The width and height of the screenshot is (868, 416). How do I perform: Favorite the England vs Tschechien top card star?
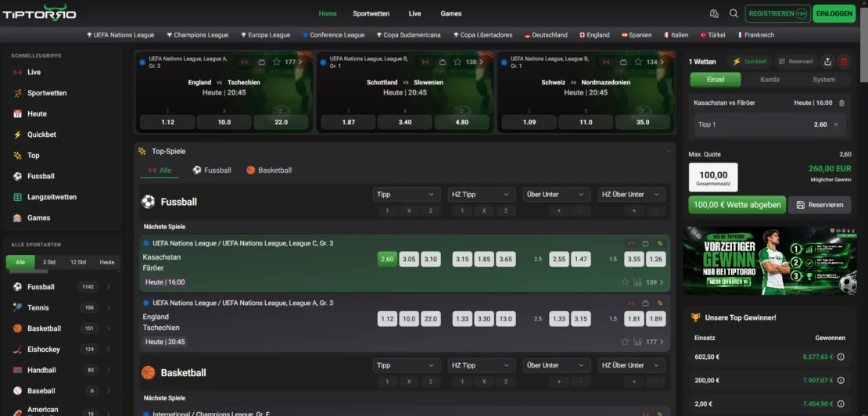[x=276, y=62]
